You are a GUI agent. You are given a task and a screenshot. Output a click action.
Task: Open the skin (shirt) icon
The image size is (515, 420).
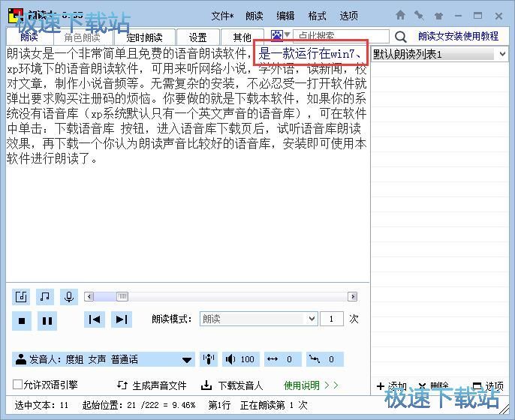438,16
